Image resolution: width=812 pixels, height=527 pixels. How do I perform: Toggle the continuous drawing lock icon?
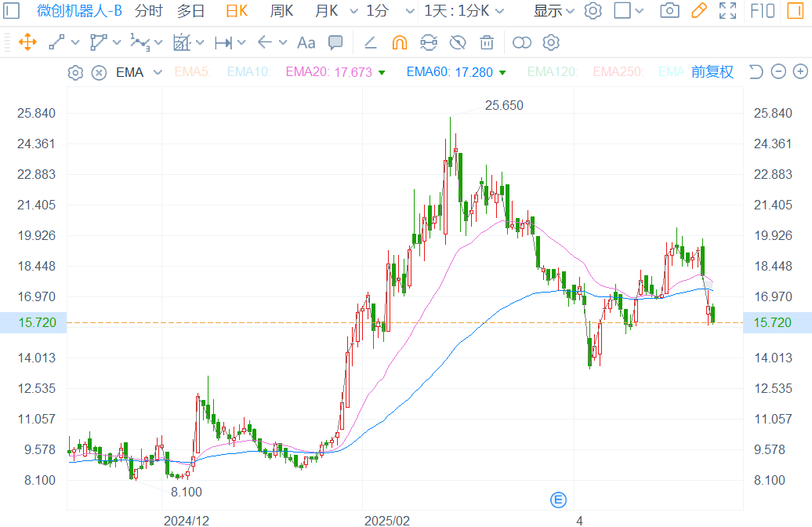coord(429,42)
